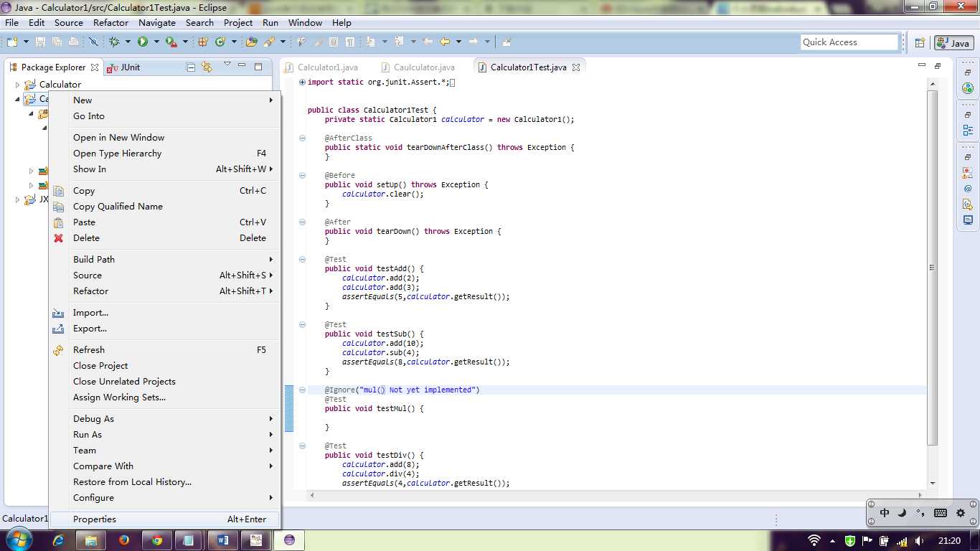The width and height of the screenshot is (980, 551).
Task: Expand the folded import statements marker
Action: pyautogui.click(x=303, y=82)
